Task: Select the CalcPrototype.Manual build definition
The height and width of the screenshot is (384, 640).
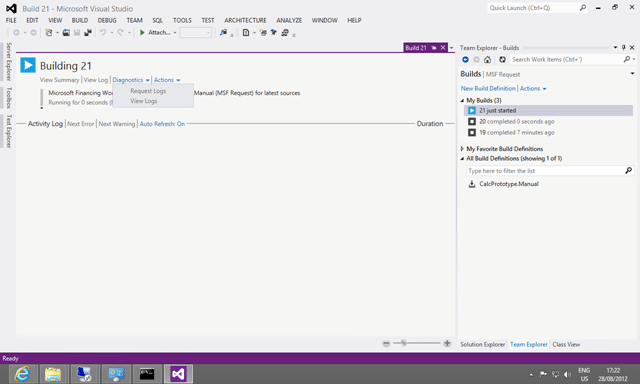Action: click(x=509, y=184)
